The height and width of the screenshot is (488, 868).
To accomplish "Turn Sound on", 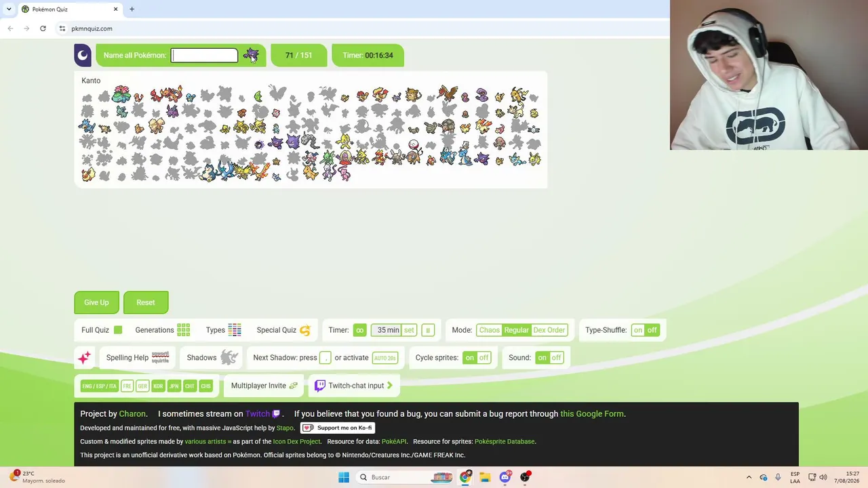I will click(542, 358).
